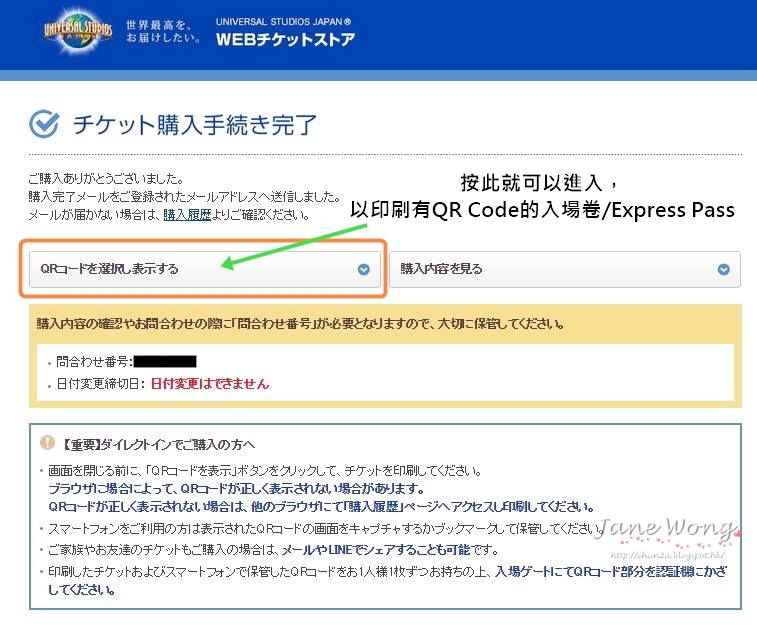This screenshot has height=625, width=757.
Task: Click the 問合わせ番号 label
Action: pyautogui.click(x=94, y=361)
